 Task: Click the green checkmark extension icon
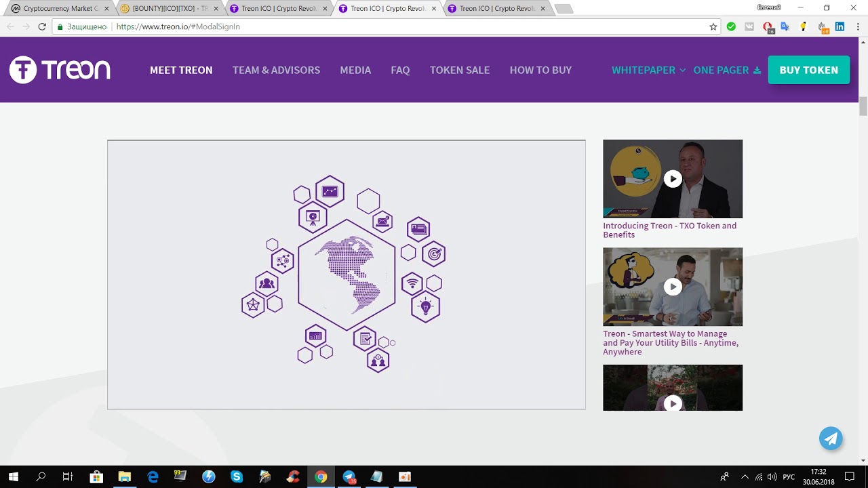[731, 26]
